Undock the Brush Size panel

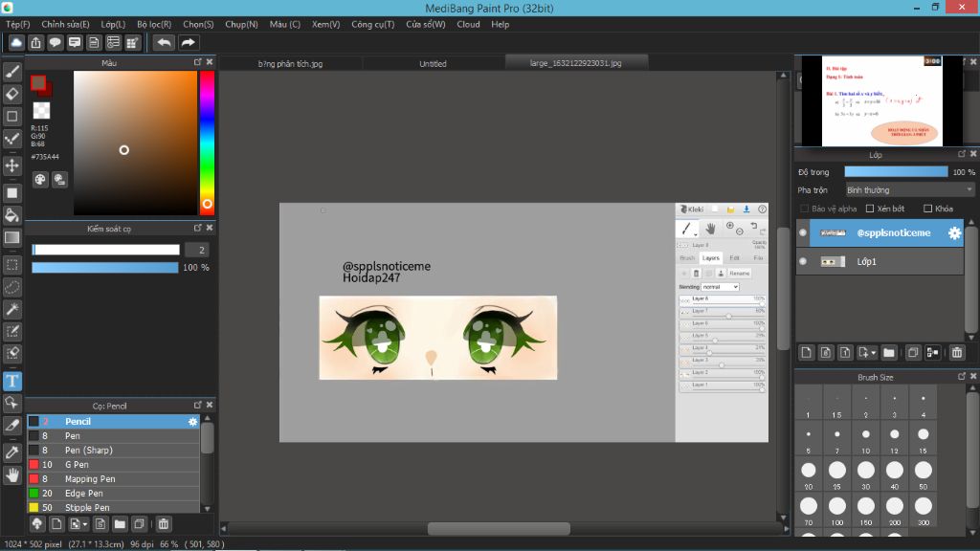click(x=961, y=376)
